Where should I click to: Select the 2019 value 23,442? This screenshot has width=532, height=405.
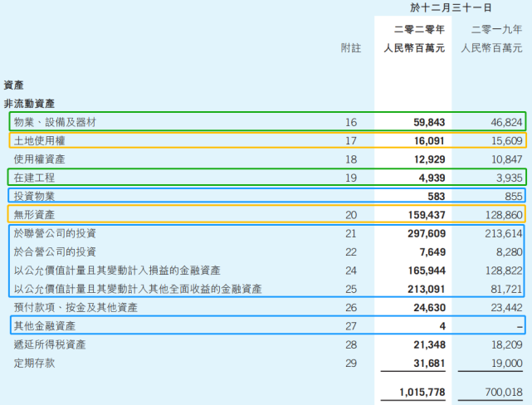click(507, 308)
